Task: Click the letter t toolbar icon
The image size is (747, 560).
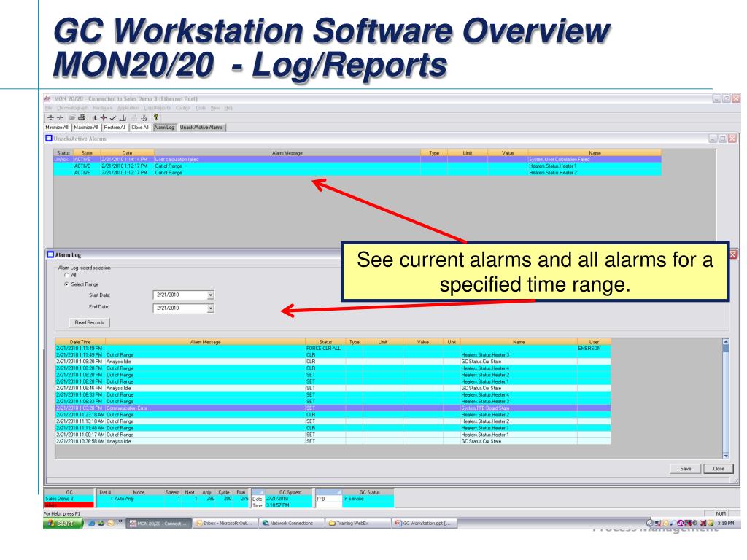Action: (x=95, y=117)
